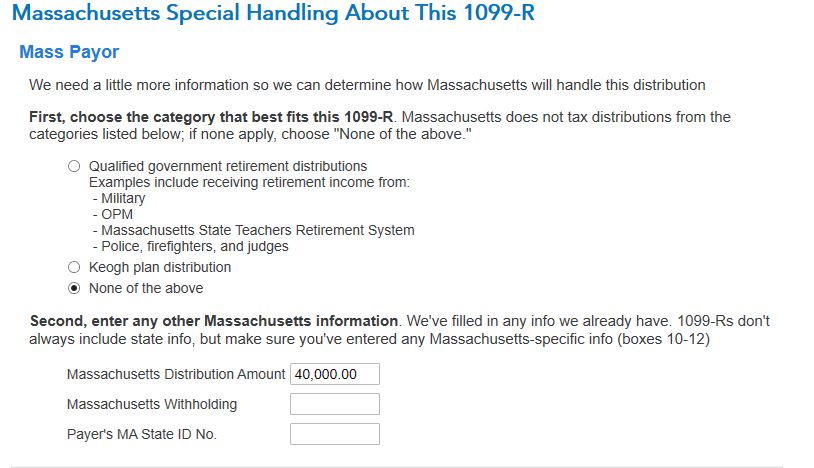Click the Massachusetts State Teachers Retirement System line
Image resolution: width=814 pixels, height=468 pixels.
(254, 230)
